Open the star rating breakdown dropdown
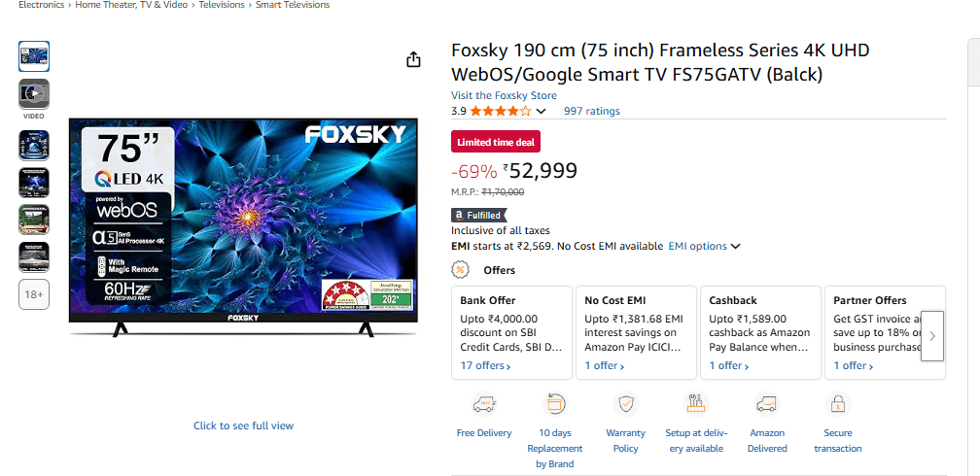Image resolution: width=980 pixels, height=476 pixels. (542, 112)
